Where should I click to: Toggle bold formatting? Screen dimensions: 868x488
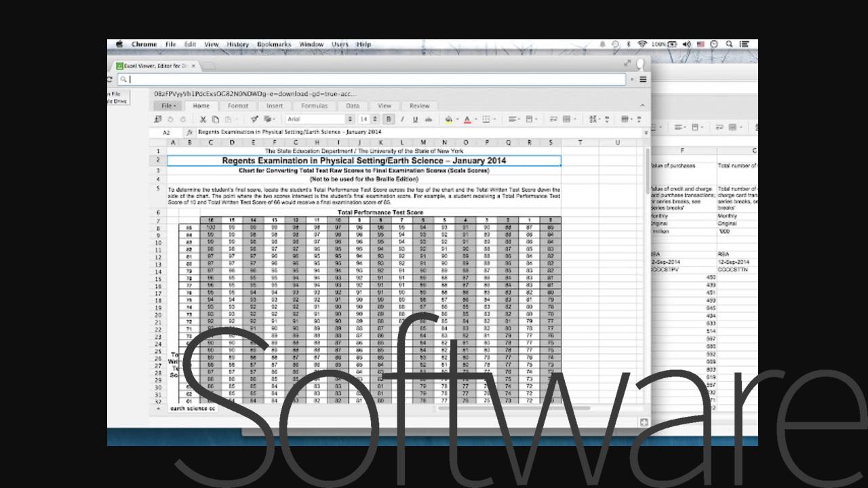point(389,119)
